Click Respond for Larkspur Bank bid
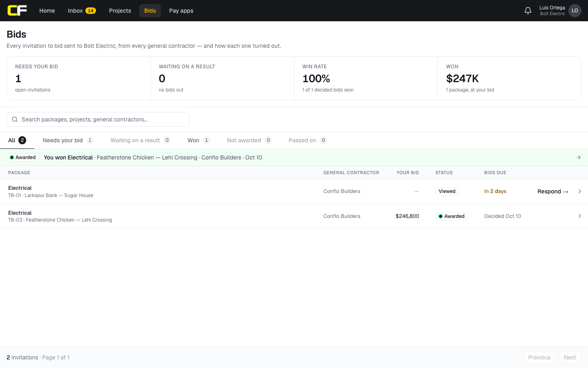Viewport: 588px width, 368px height. tap(553, 191)
